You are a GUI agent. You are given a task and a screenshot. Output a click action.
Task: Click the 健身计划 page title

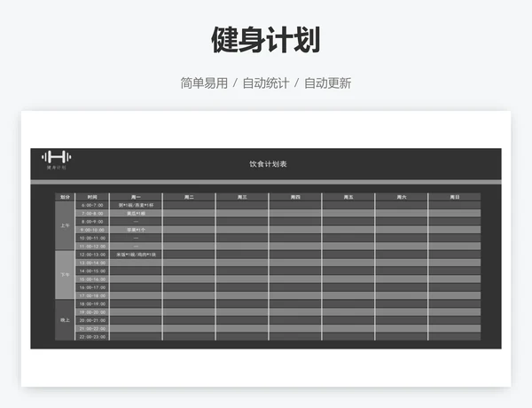tap(265, 39)
